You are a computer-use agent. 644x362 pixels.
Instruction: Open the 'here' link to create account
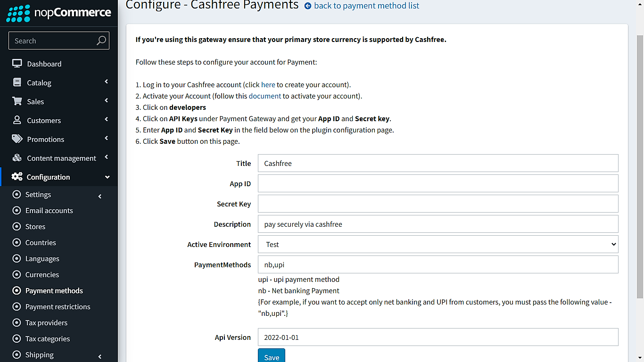click(x=268, y=85)
